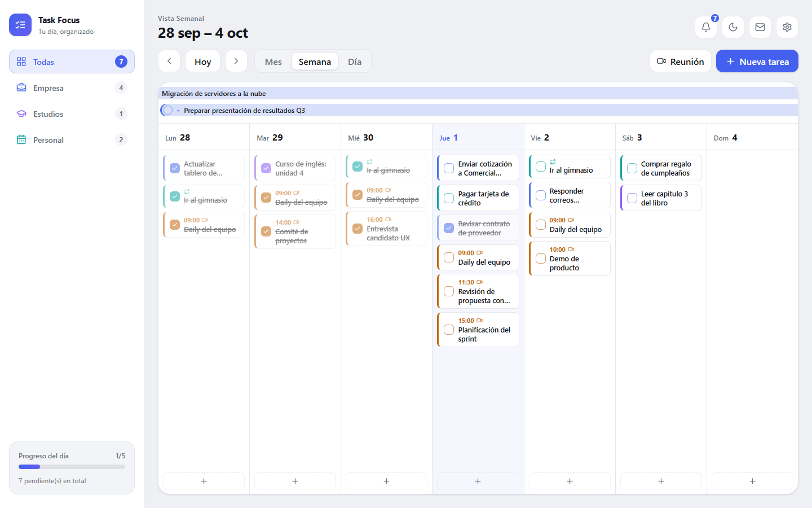812x508 pixels.
Task: Click plus icon under Lun 28 column
Action: [x=204, y=481]
